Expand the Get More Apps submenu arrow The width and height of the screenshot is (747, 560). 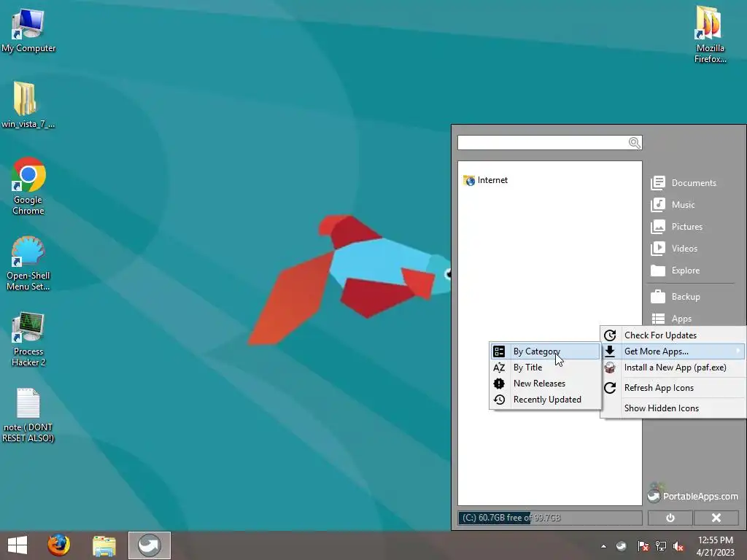[x=738, y=351]
